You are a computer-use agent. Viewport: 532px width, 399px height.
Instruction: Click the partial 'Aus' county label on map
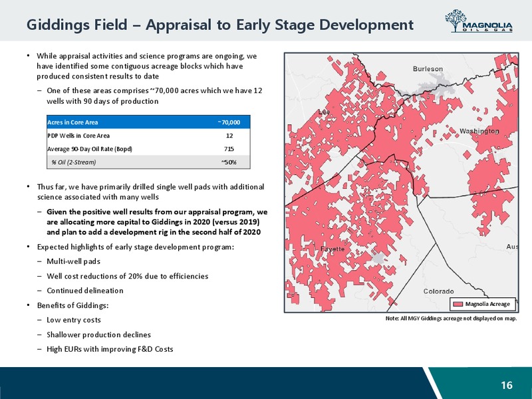512,247
